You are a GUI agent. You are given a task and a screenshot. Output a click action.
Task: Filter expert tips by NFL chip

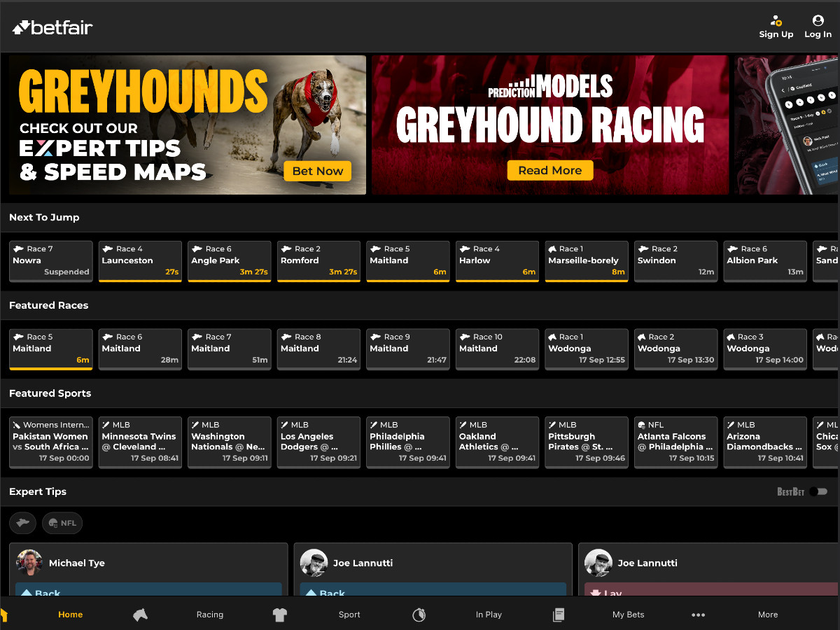click(62, 523)
